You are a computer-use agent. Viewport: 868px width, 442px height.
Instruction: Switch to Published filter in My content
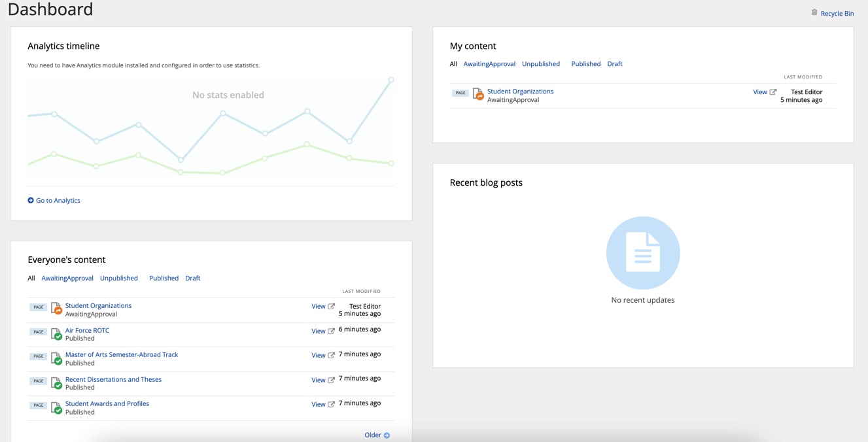point(585,64)
